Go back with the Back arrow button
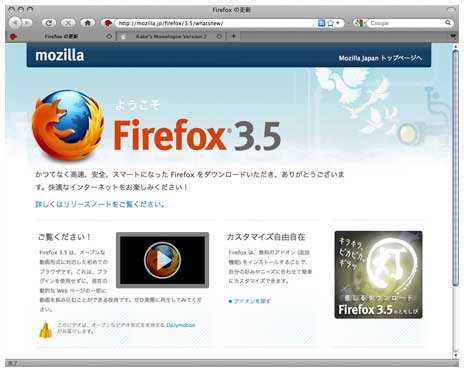Screen dimensions: 464x372 tap(15, 23)
